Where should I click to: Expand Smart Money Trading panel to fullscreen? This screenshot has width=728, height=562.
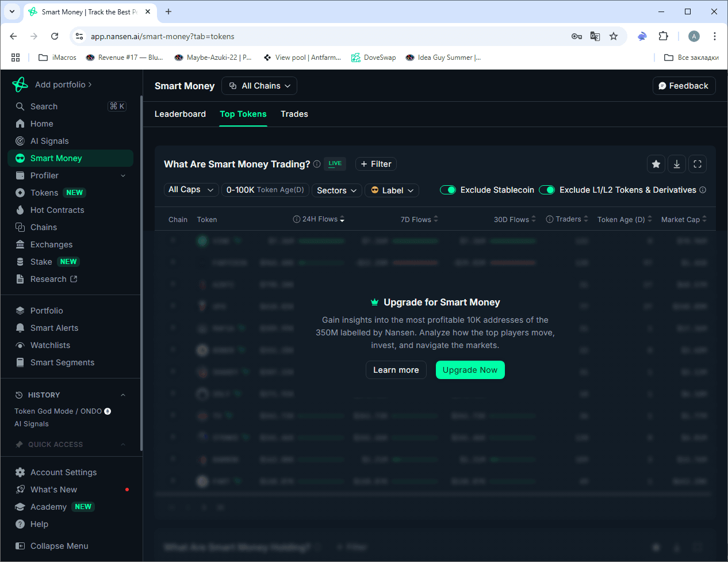(698, 164)
